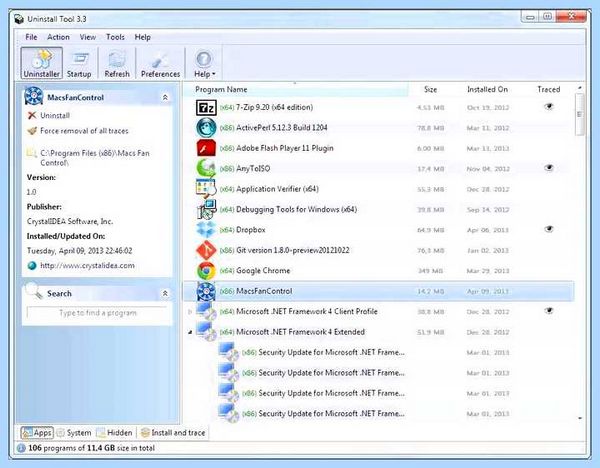600x468 pixels.
Task: Click the Adobe Flash Player 11 Plugin icon
Action: click(x=206, y=148)
